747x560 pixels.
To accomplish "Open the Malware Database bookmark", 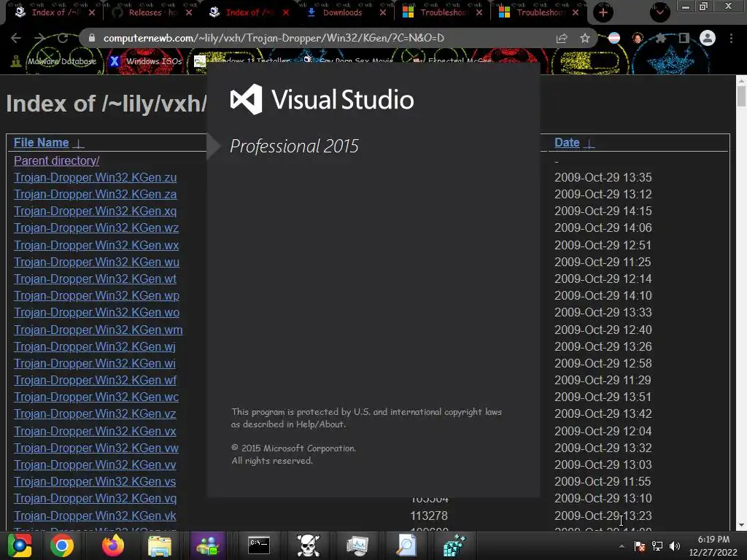I will pyautogui.click(x=54, y=61).
